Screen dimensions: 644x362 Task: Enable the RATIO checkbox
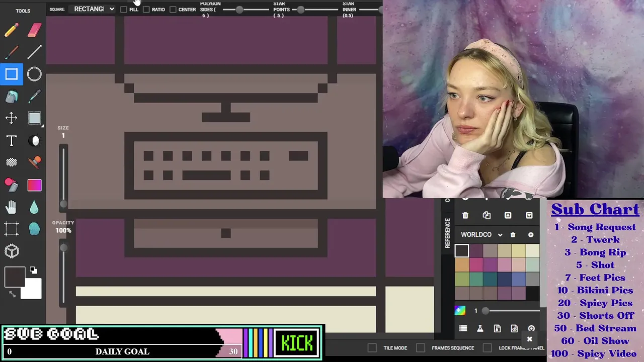click(146, 10)
